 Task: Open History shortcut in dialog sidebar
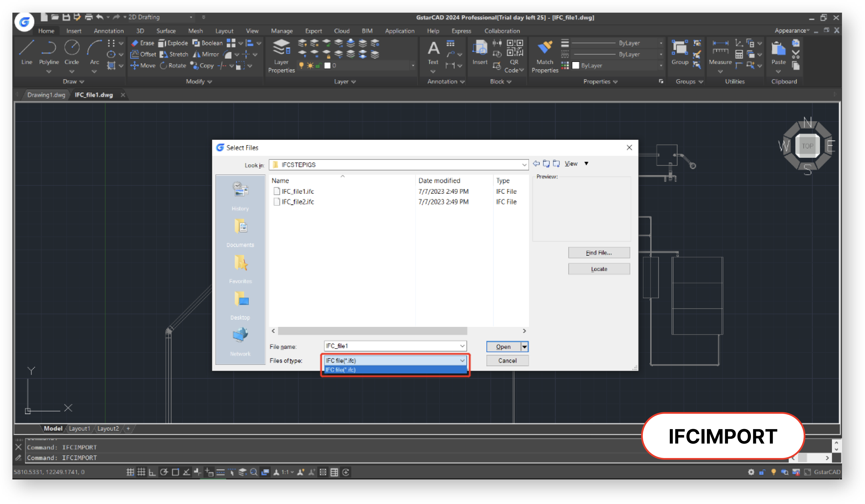tap(240, 196)
